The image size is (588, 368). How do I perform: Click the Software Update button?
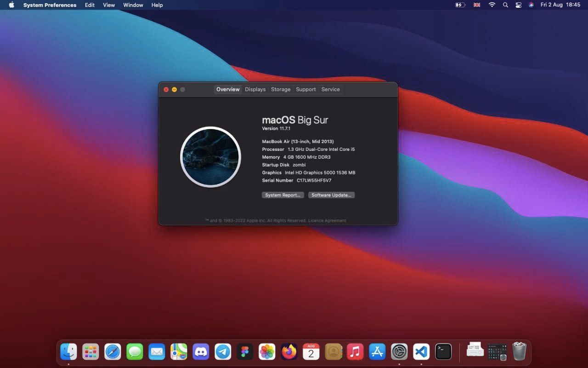tap(331, 195)
